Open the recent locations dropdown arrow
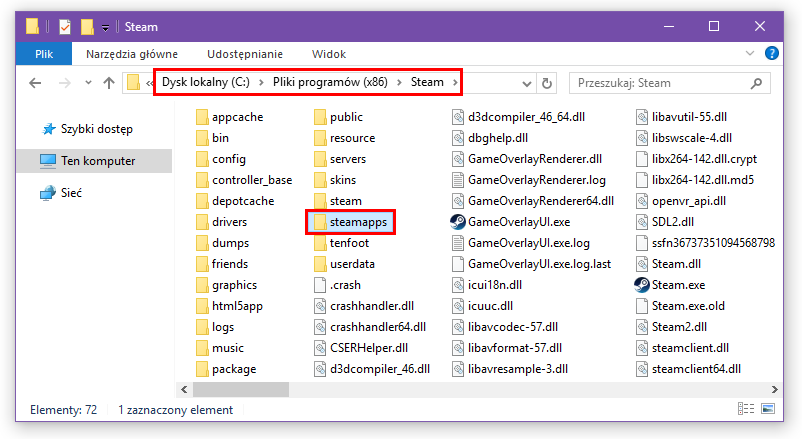802x439 pixels. [87, 83]
